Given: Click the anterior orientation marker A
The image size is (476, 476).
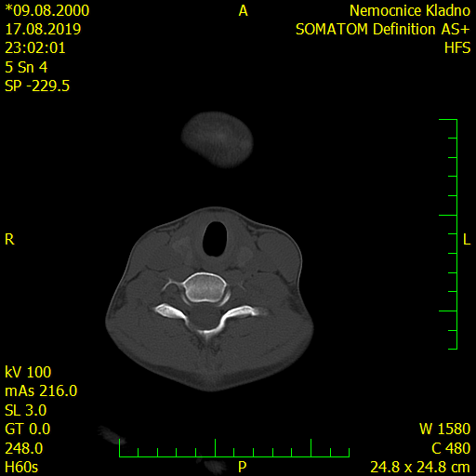Looking at the screenshot, I should [243, 11].
